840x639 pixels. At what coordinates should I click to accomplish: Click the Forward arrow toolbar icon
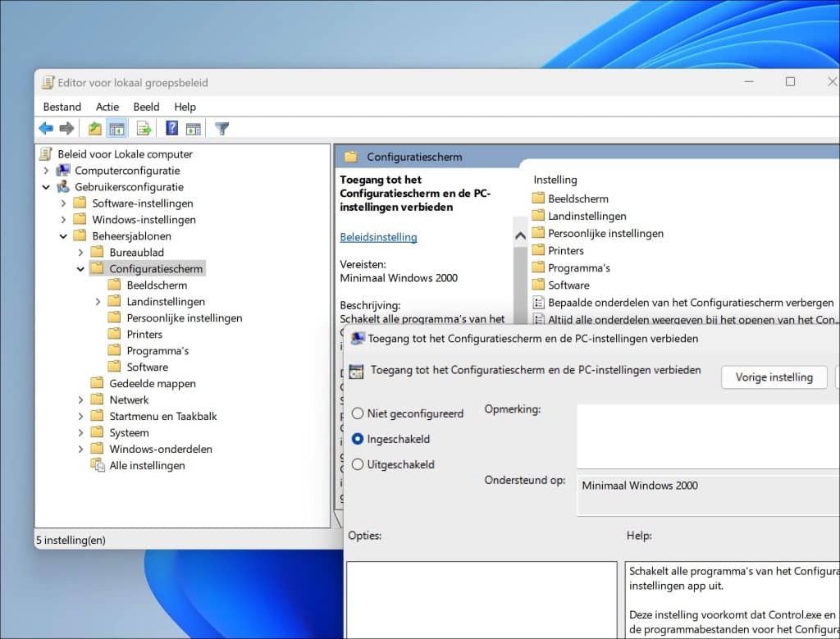pyautogui.click(x=66, y=129)
